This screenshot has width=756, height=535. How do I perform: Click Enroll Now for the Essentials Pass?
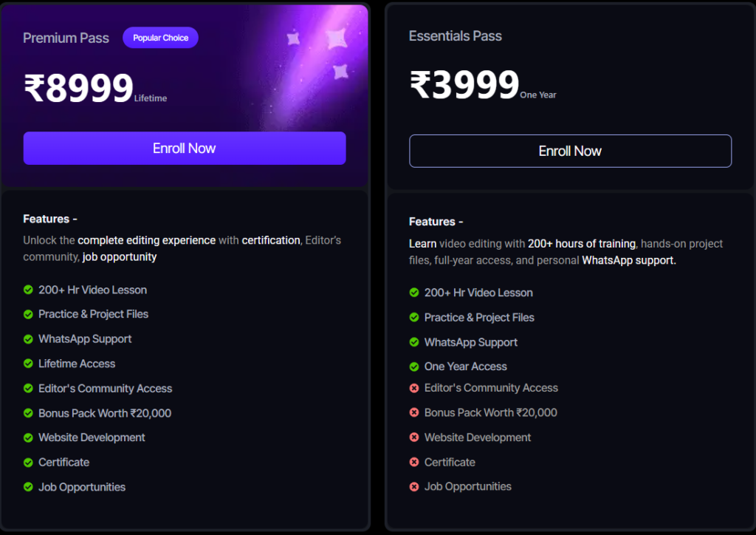pyautogui.click(x=570, y=151)
